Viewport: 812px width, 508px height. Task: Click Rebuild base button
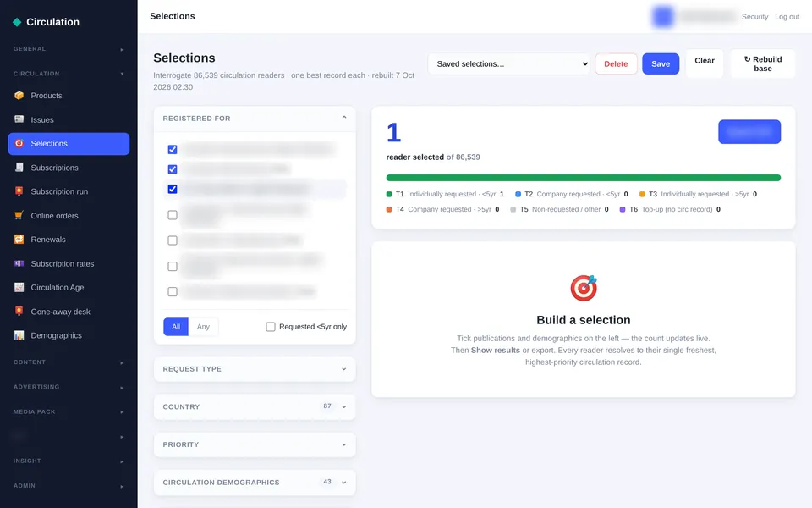(763, 63)
